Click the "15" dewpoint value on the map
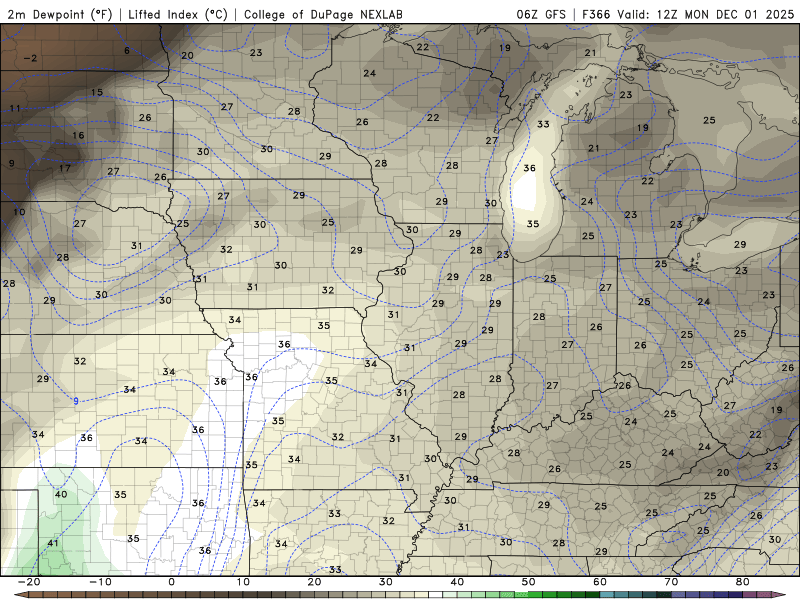The width and height of the screenshot is (800, 600). 97,92
